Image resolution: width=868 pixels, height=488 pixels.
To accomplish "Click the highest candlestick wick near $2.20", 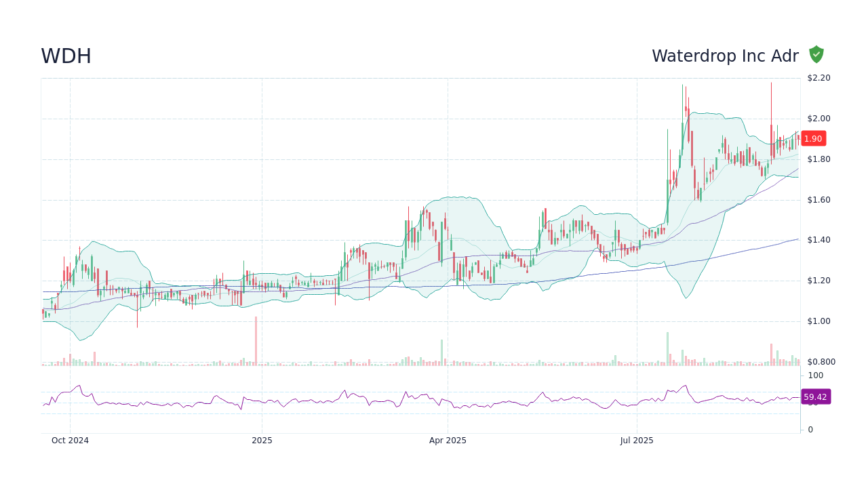I will (x=772, y=85).
